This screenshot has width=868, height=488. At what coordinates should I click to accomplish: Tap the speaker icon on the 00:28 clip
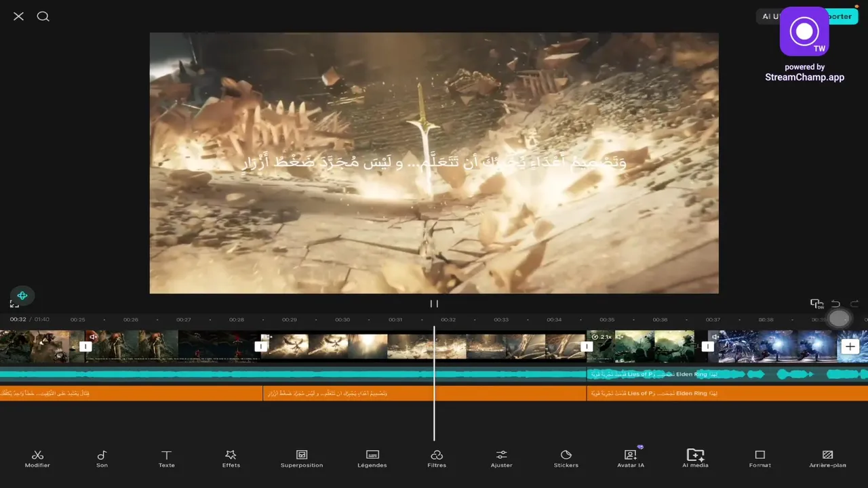click(x=269, y=336)
